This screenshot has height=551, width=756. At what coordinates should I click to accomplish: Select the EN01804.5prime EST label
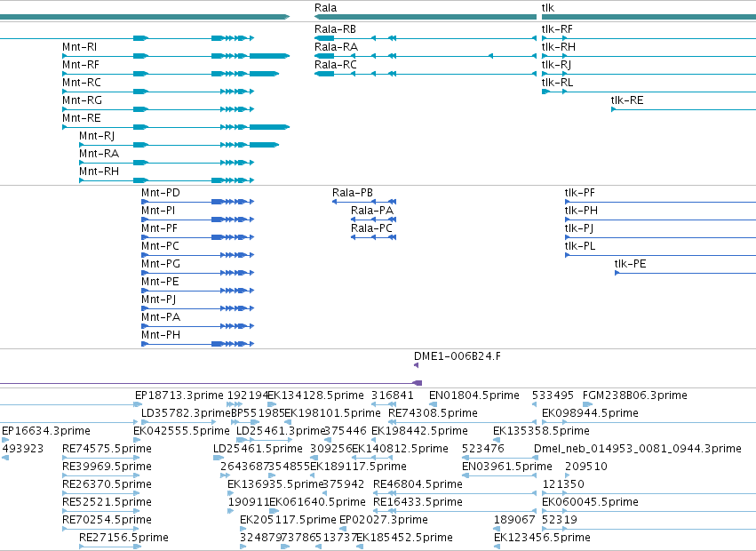tap(474, 395)
